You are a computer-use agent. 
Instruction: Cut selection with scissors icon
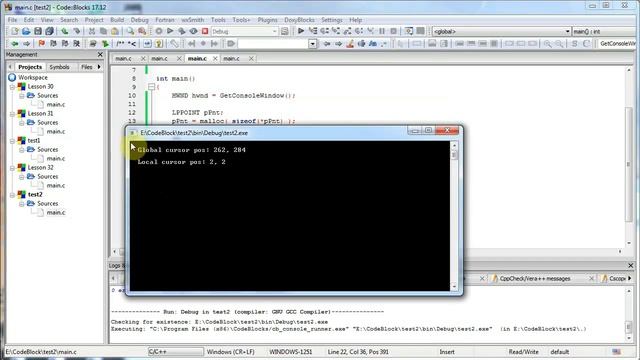92,31
